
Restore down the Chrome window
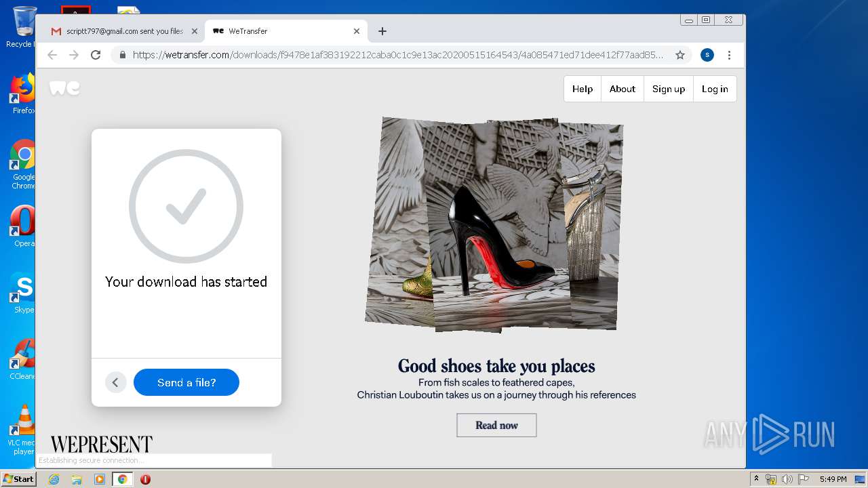point(706,20)
